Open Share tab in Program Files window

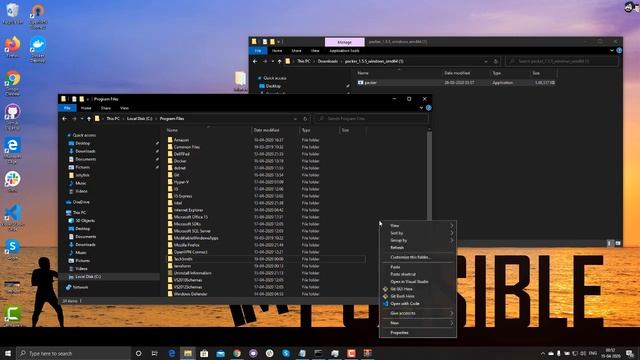tap(106, 108)
